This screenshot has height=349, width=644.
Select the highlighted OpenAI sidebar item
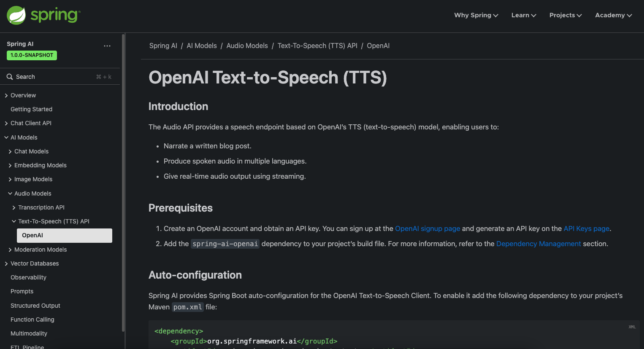[x=65, y=236]
